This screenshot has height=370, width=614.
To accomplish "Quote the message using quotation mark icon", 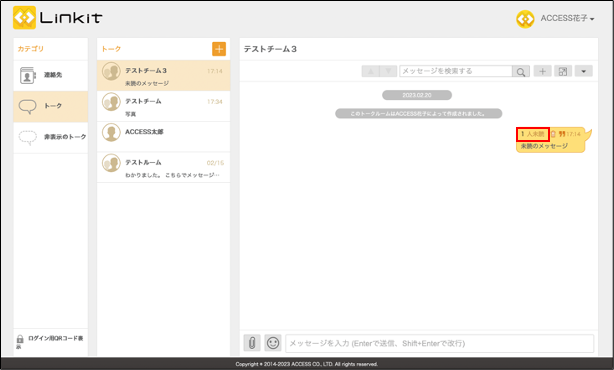I will click(x=562, y=134).
